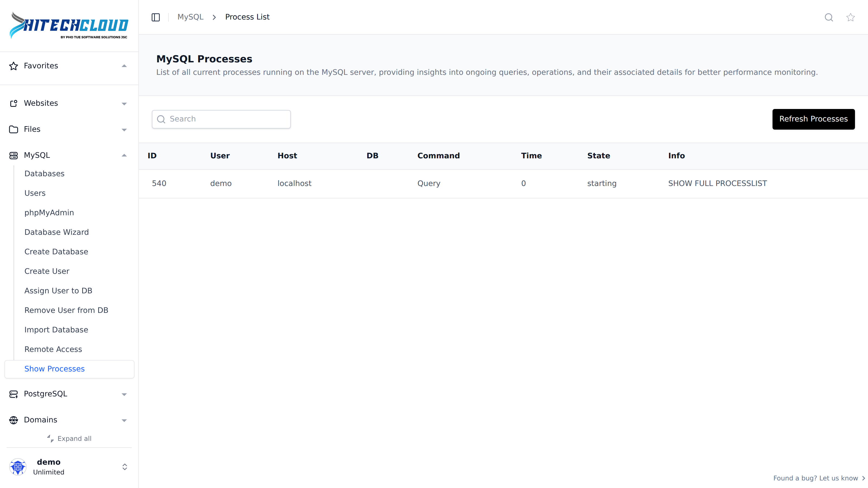Click the Domains globe icon
The width and height of the screenshot is (868, 488).
pos(14,420)
